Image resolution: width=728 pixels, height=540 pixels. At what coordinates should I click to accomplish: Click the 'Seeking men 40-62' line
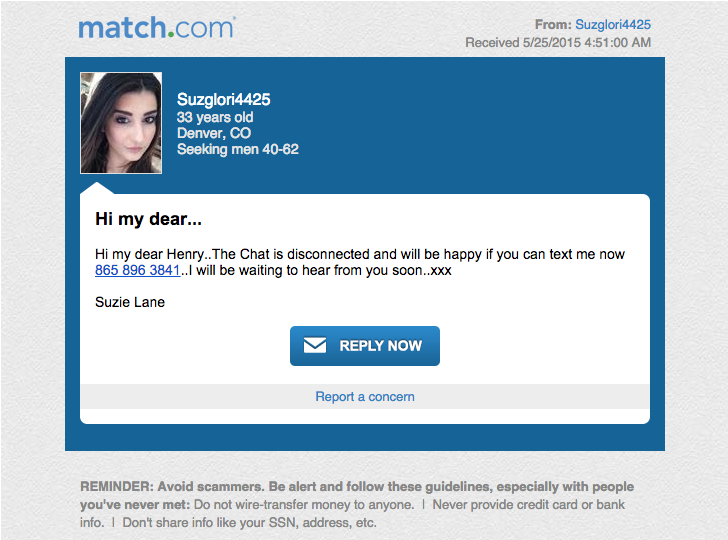[x=238, y=149]
